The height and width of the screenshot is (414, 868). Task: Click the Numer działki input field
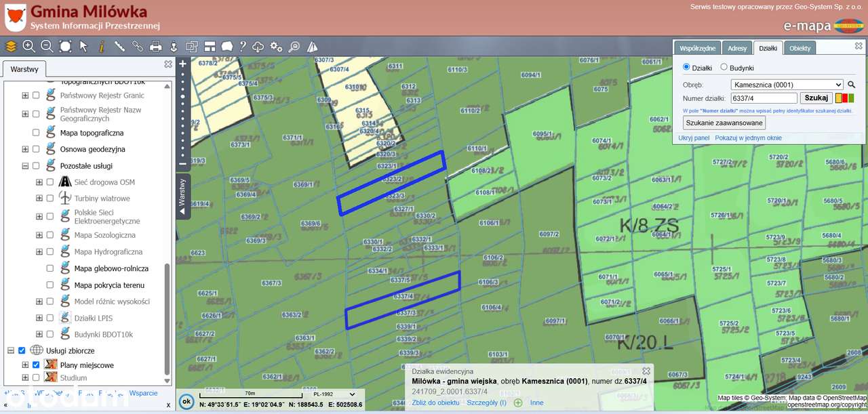point(765,98)
